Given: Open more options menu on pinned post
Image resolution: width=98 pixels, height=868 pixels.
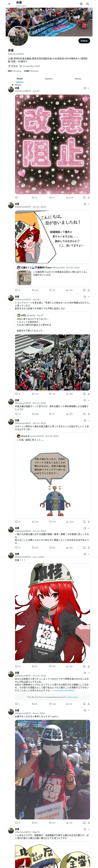Looking at the screenshot, I should [x=89, y=88].
